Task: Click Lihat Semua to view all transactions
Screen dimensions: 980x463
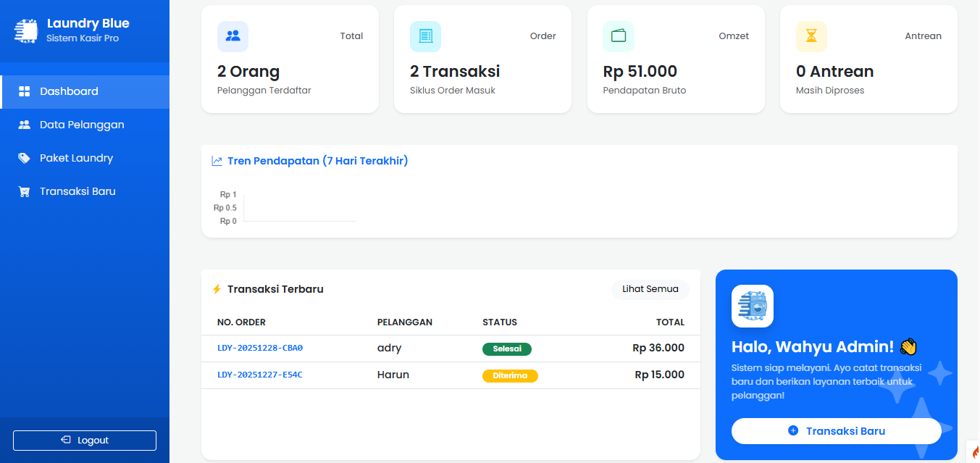Action: click(x=650, y=289)
